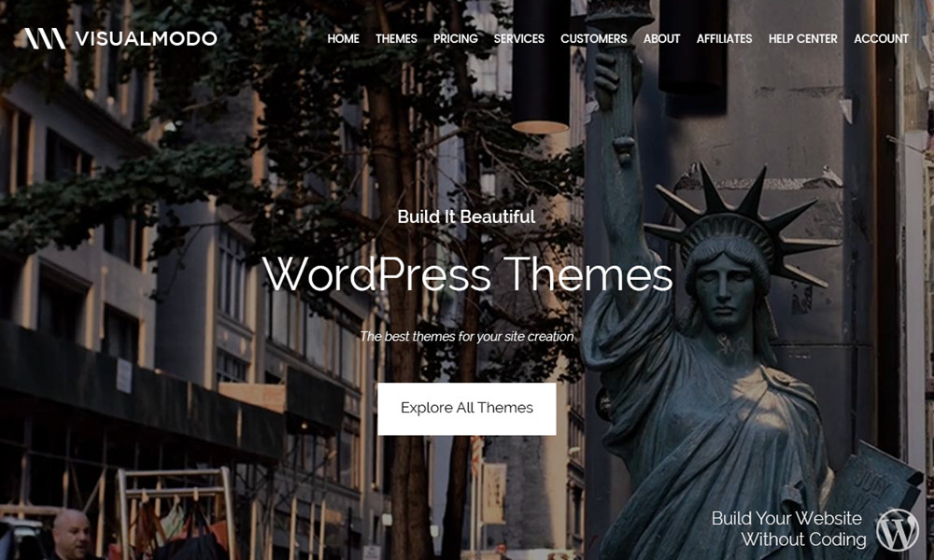The width and height of the screenshot is (934, 560).
Task: Click the WordPress logo icon
Action: click(898, 529)
